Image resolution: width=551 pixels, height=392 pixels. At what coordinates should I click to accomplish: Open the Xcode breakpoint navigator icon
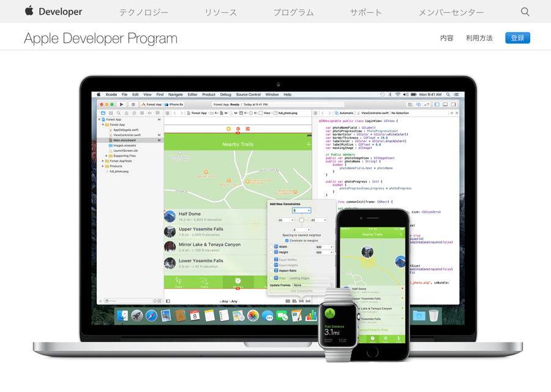pyautogui.click(x=150, y=113)
